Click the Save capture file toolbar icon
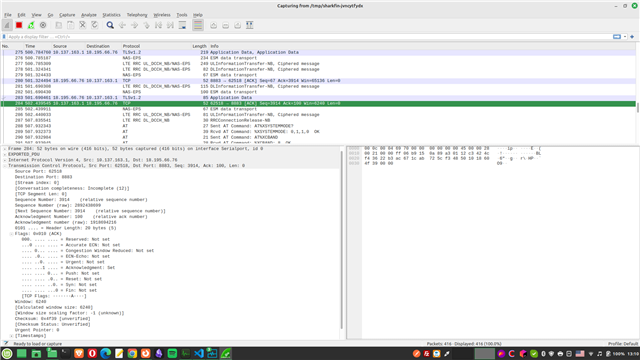This screenshot has width=640, height=360. [71, 25]
